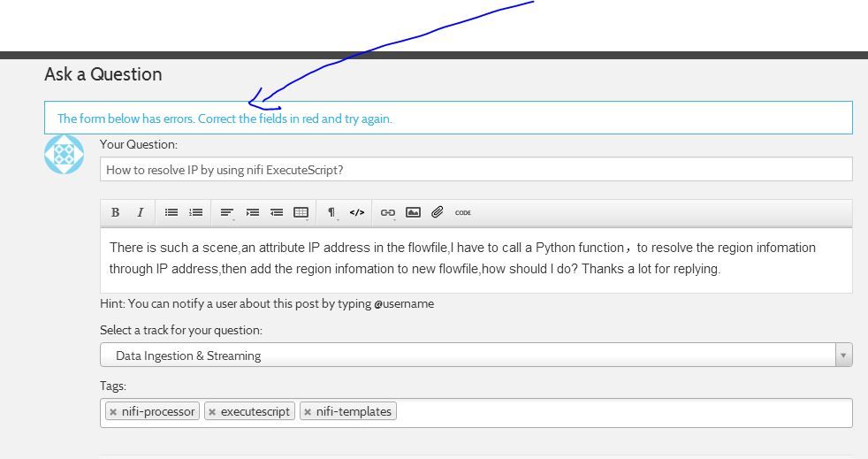Screen dimensions: 868x459
Task: Remove the executescript tag
Action: [212, 412]
